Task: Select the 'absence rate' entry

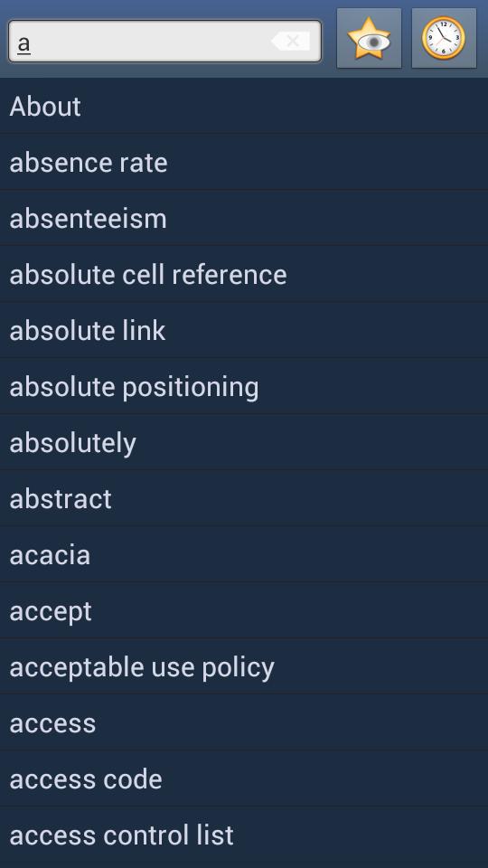Action: click(244, 162)
